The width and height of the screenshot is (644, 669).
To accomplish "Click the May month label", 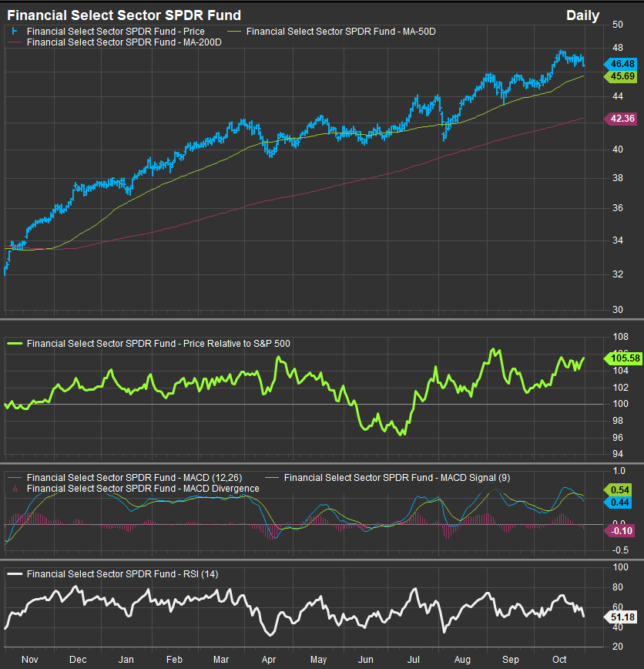I will coord(319,660).
